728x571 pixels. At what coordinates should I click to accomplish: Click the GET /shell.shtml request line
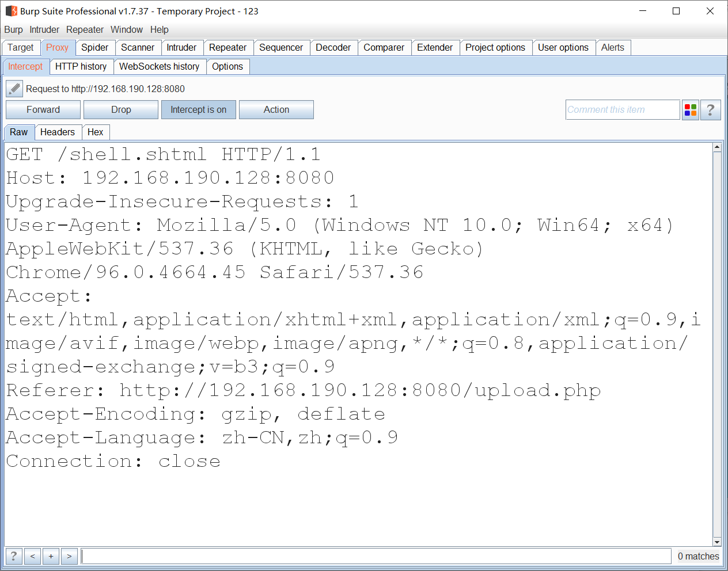(163, 154)
